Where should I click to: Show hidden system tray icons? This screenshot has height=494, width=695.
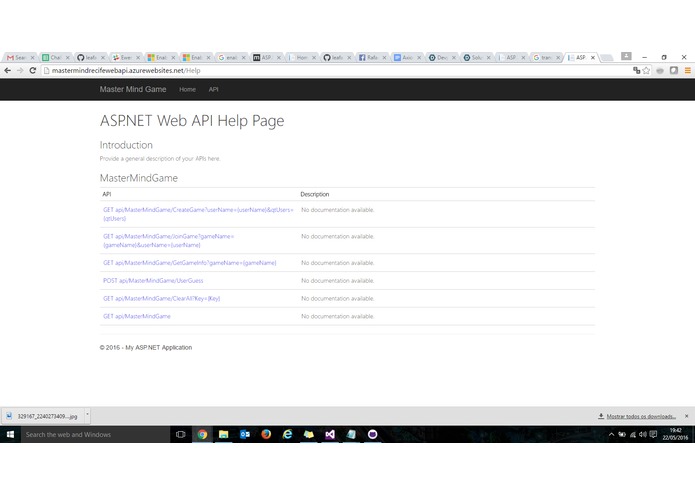(611, 434)
